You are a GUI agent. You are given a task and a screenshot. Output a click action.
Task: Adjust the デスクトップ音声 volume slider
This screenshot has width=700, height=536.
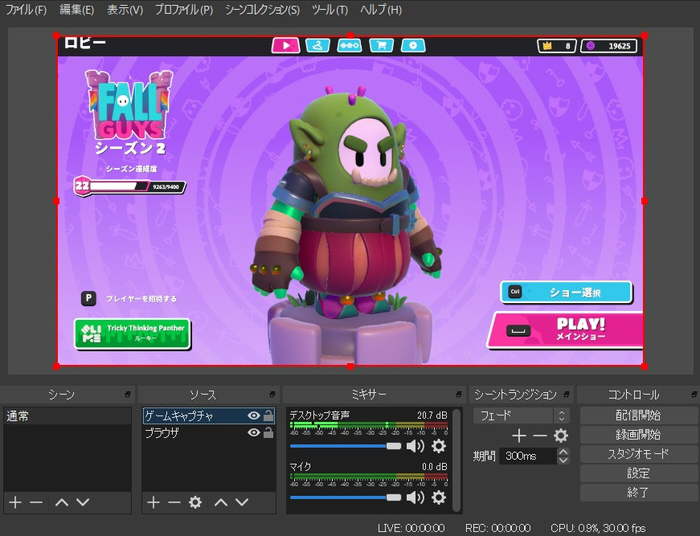pyautogui.click(x=346, y=446)
